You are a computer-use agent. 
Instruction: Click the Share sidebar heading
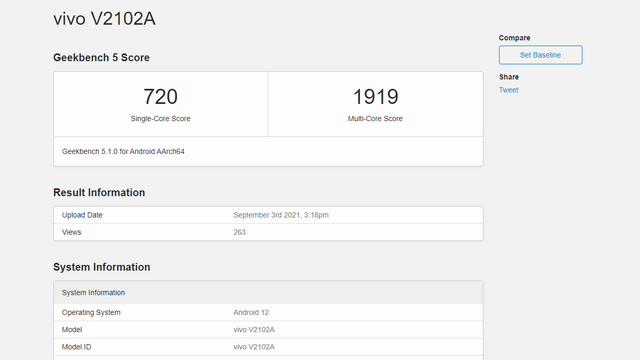509,77
